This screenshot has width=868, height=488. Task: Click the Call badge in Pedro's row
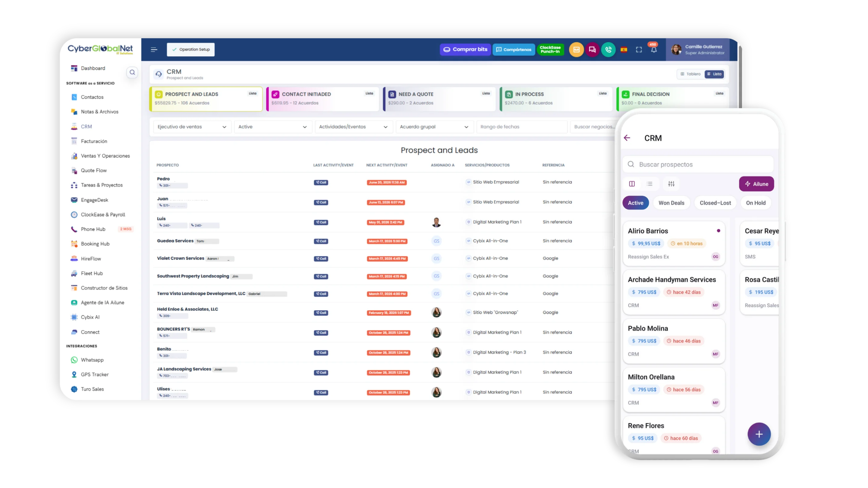[x=321, y=182]
